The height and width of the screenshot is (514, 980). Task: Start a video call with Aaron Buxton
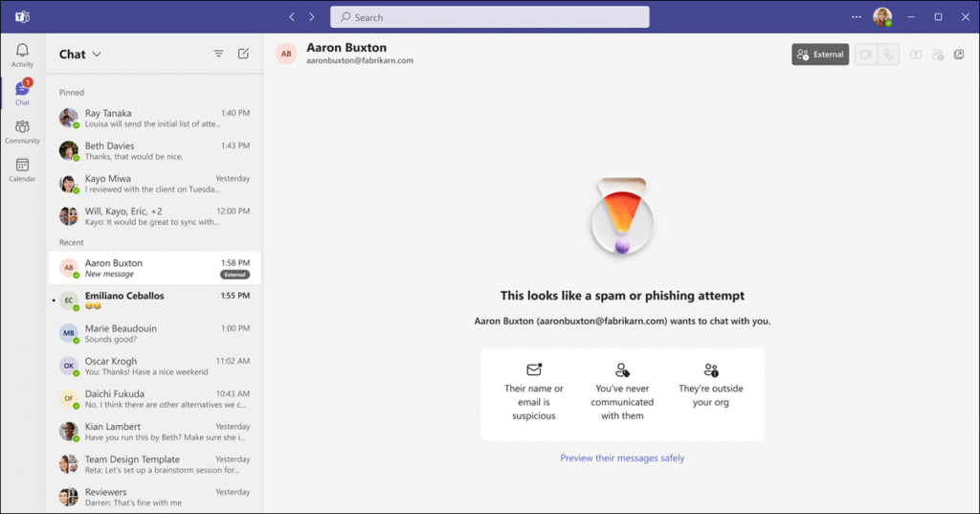[865, 55]
